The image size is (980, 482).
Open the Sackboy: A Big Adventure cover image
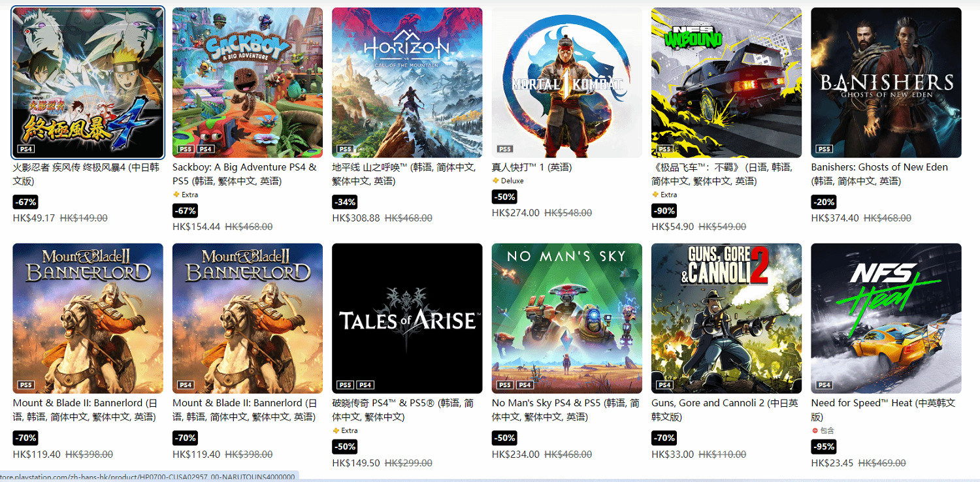(x=248, y=82)
